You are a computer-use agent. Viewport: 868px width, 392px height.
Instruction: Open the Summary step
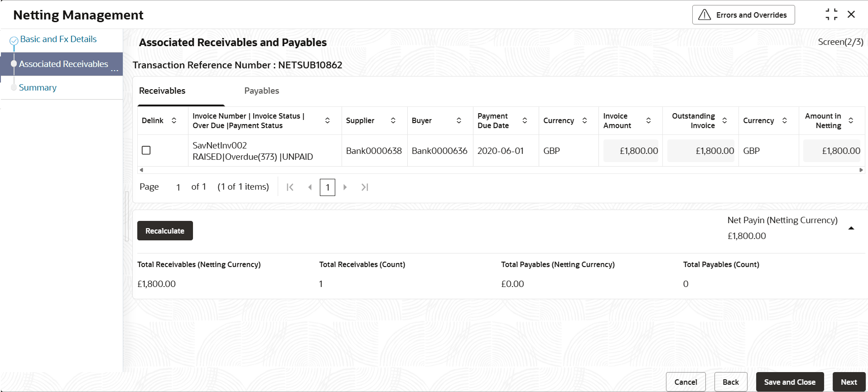pos(38,88)
